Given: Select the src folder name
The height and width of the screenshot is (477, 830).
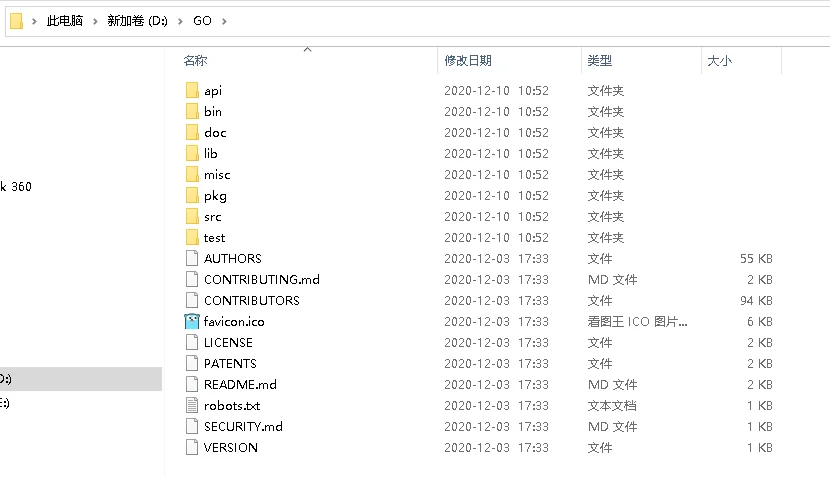Looking at the screenshot, I should point(213,217).
